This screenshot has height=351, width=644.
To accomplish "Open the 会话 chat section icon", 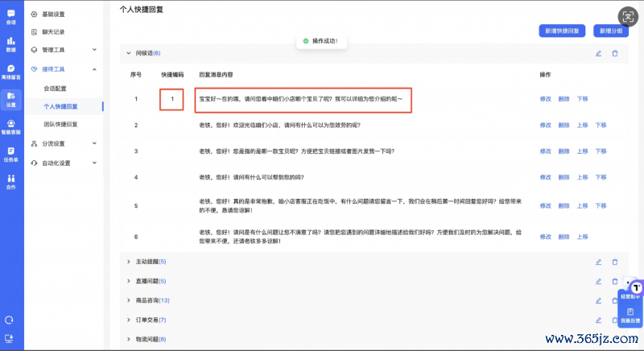I will coord(11,17).
